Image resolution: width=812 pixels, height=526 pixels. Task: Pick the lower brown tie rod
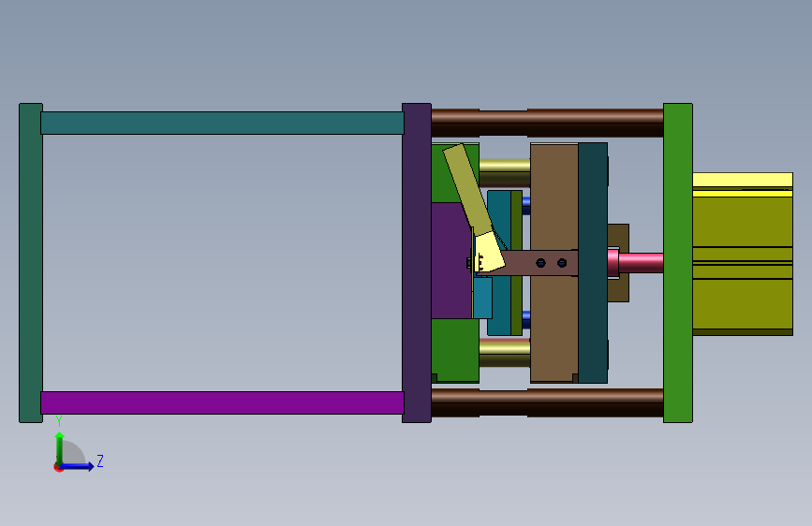547,402
